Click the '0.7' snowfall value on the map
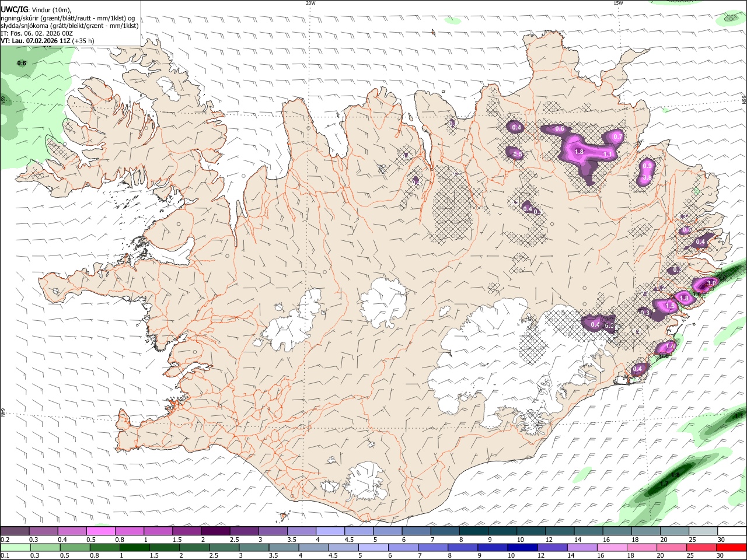 point(618,137)
